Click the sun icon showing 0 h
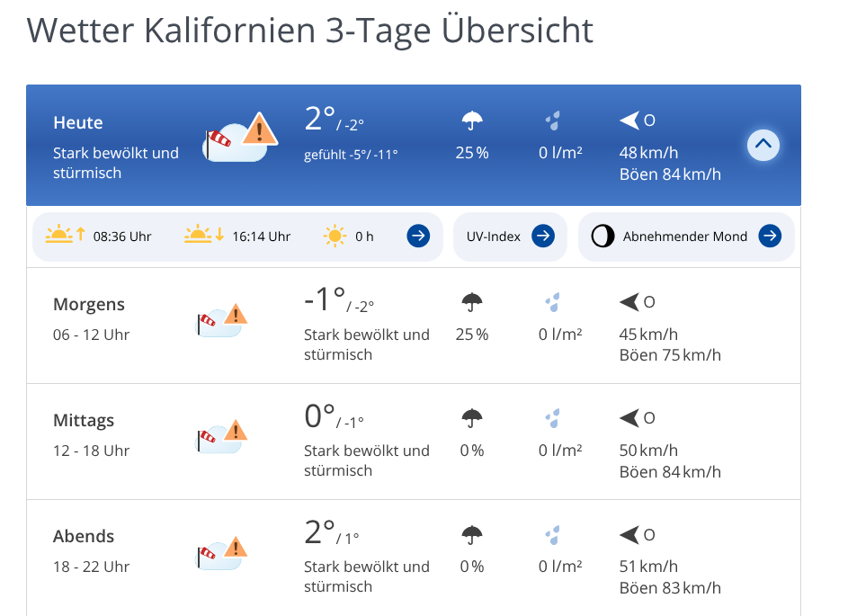848x616 pixels. (x=335, y=237)
